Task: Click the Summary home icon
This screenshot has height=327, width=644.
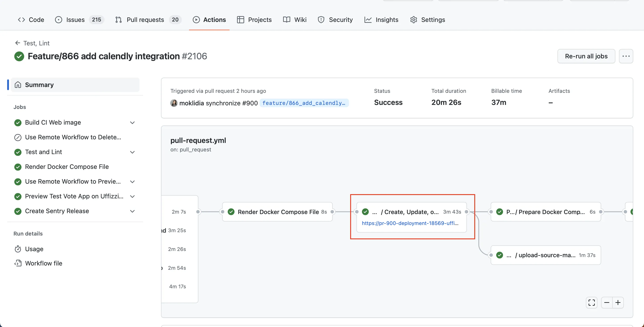Action: click(x=18, y=85)
